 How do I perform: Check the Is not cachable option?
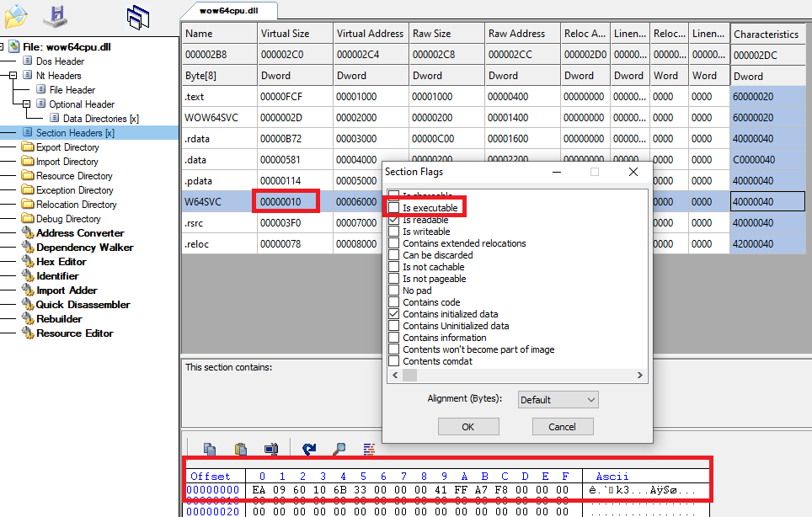(x=394, y=267)
